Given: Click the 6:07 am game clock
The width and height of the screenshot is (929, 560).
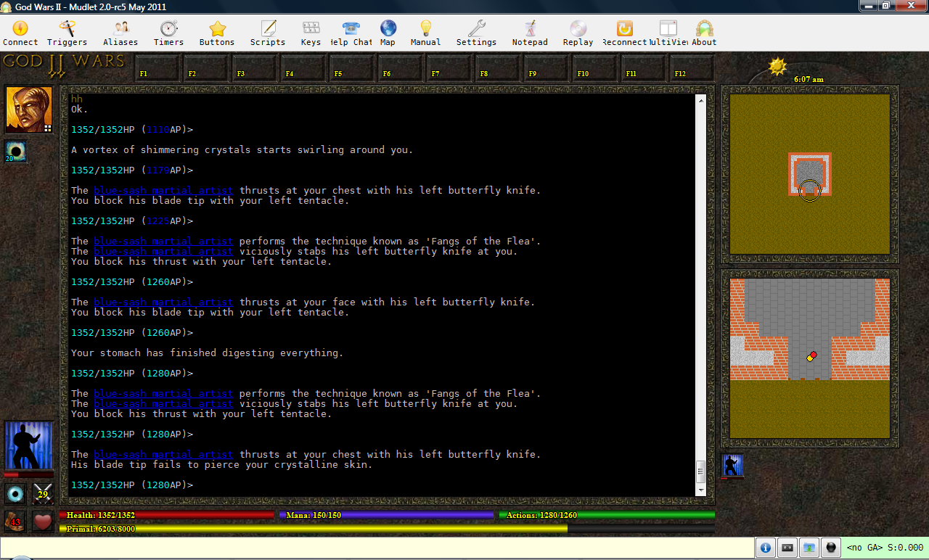Looking at the screenshot, I should (809, 79).
